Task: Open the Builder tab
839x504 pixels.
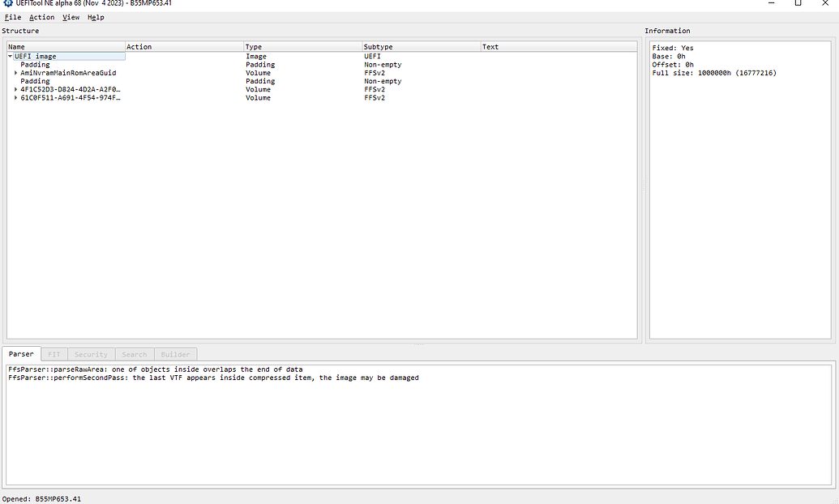Action: click(175, 354)
